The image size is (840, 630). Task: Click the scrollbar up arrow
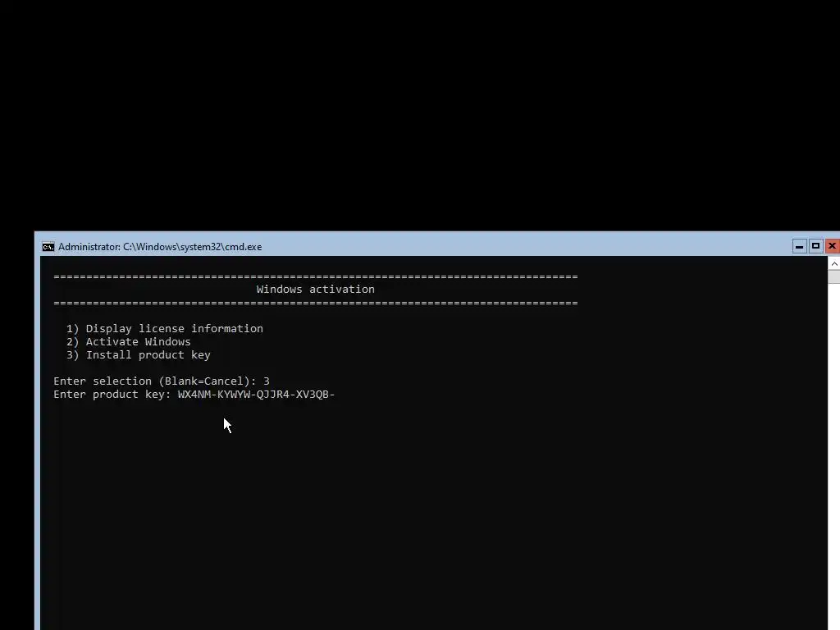coord(834,263)
